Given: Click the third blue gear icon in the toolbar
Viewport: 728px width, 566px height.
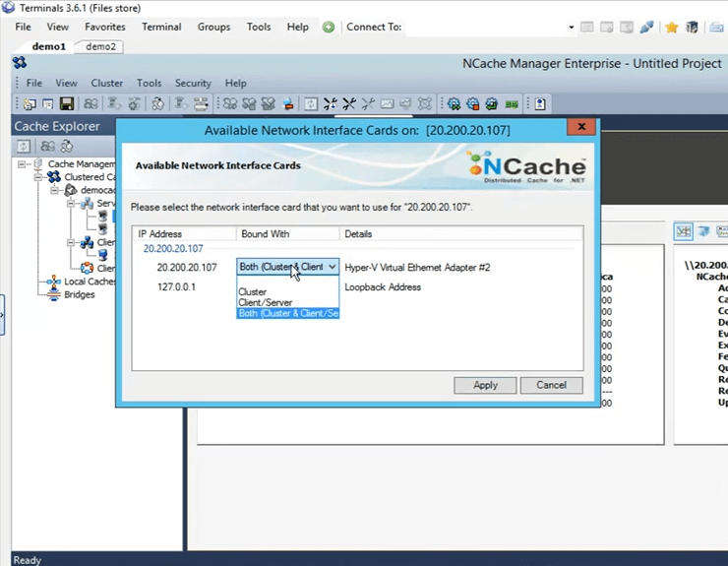Looking at the screenshot, I should 492,103.
